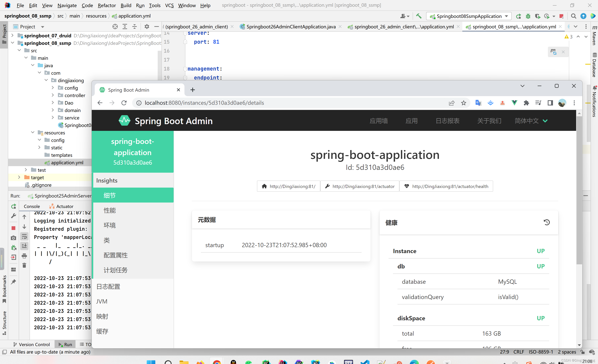Viewport: 598px width, 364px height.
Task: Open new browser tab plus button
Action: 192,90
